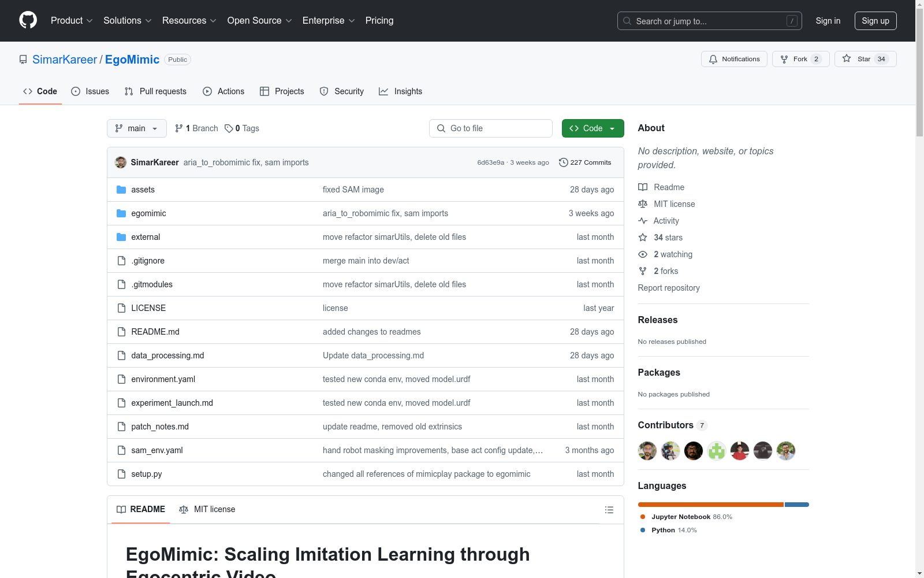Select the README tab in the file viewer
Image resolution: width=924 pixels, height=578 pixels.
coord(141,509)
